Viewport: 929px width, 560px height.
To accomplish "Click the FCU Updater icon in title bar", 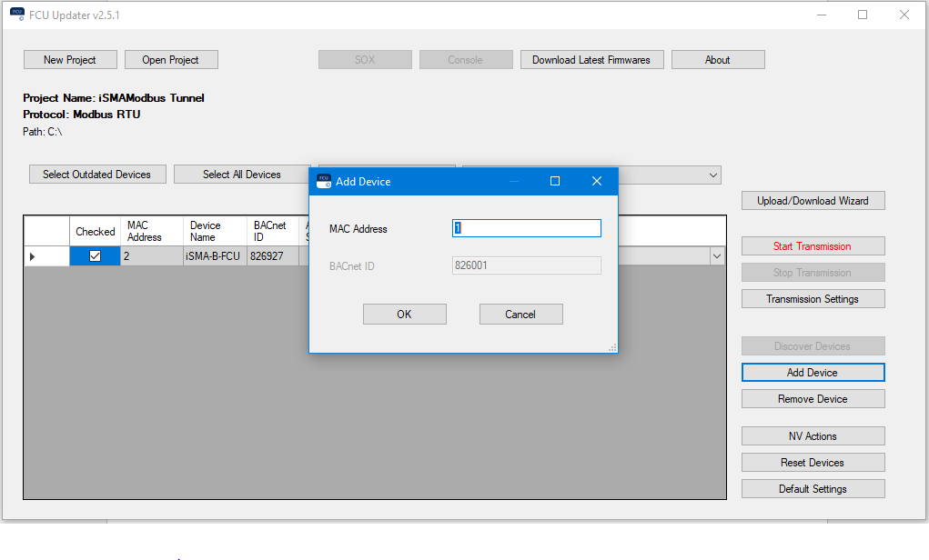I will 17,15.
